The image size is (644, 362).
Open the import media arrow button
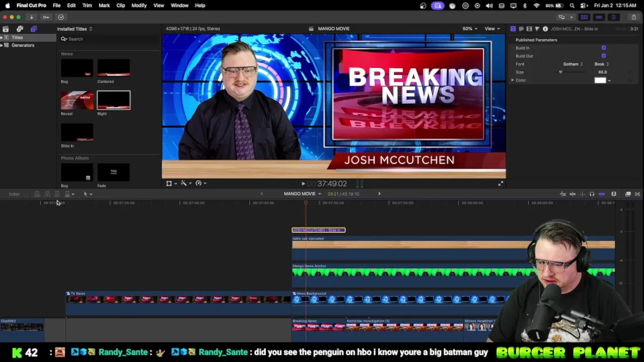31,17
